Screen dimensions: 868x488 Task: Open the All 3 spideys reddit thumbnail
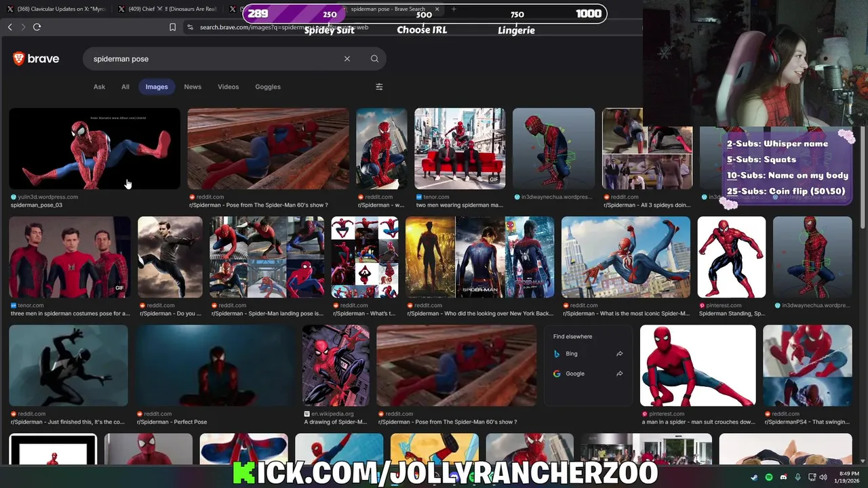[648, 148]
